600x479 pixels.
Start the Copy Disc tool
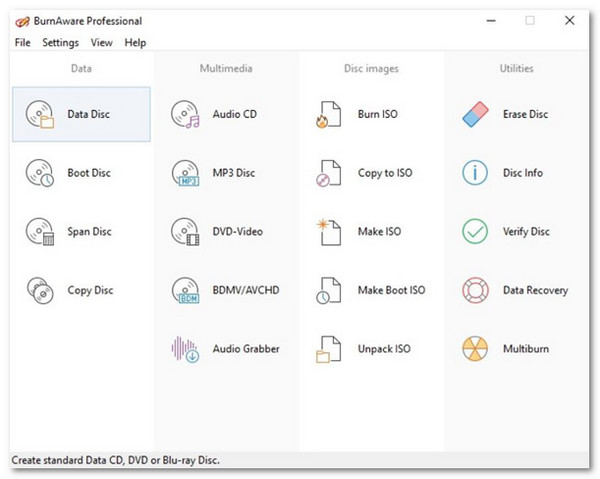[81, 290]
